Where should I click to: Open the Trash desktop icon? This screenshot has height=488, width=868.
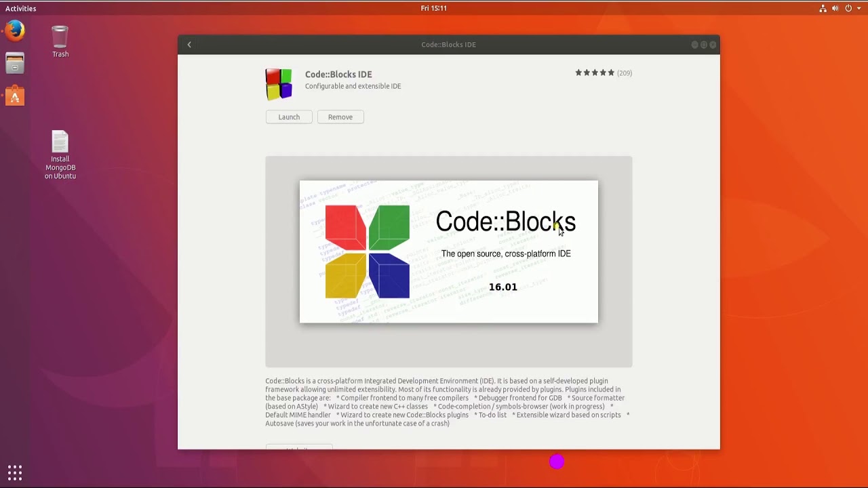click(x=60, y=42)
